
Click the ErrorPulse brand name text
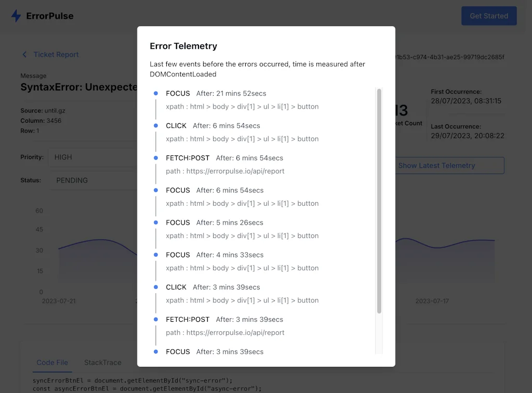(x=50, y=16)
